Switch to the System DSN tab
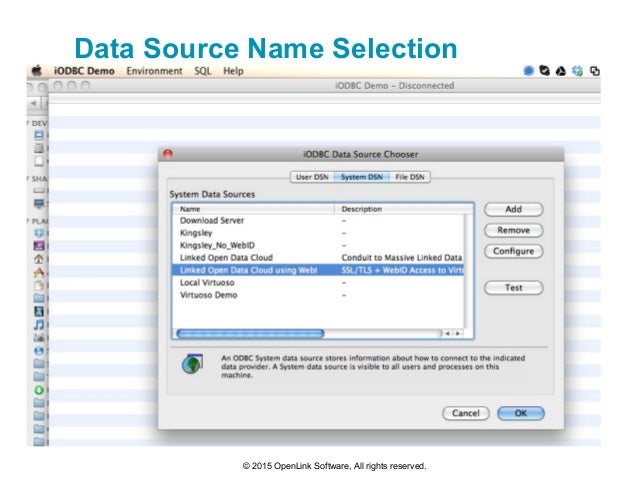The height and width of the screenshot is (479, 638). click(362, 177)
